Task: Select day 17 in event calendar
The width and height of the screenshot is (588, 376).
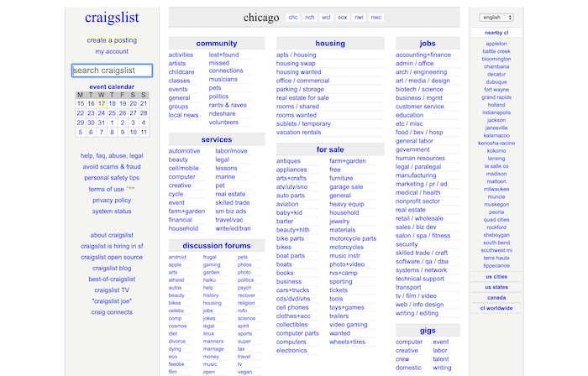Action: click(102, 104)
